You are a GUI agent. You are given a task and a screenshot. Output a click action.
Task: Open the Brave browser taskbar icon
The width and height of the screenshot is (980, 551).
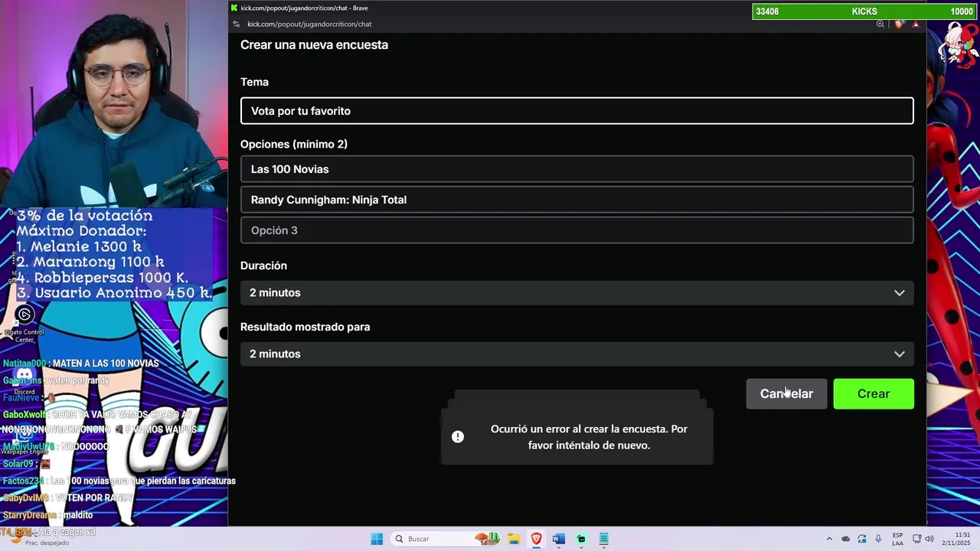point(536,539)
